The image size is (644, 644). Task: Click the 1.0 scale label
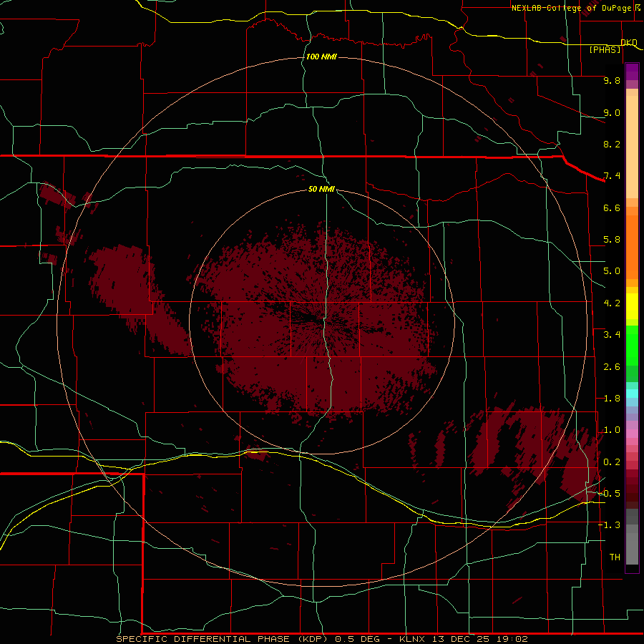[612, 430]
